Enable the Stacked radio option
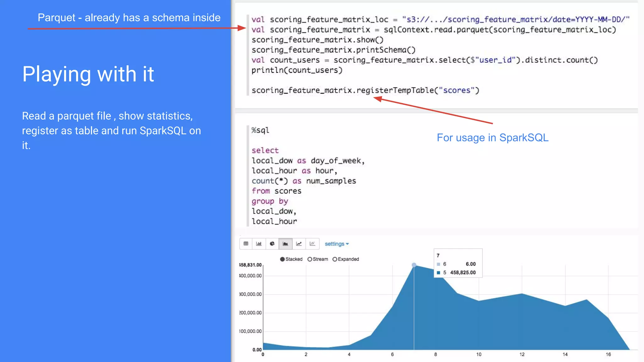 pyautogui.click(x=282, y=259)
